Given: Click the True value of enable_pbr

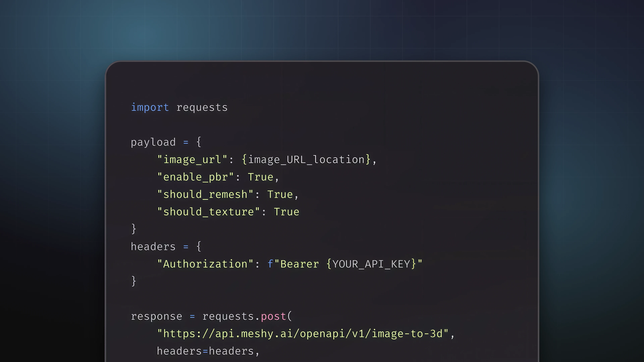Looking at the screenshot, I should click(x=260, y=177).
